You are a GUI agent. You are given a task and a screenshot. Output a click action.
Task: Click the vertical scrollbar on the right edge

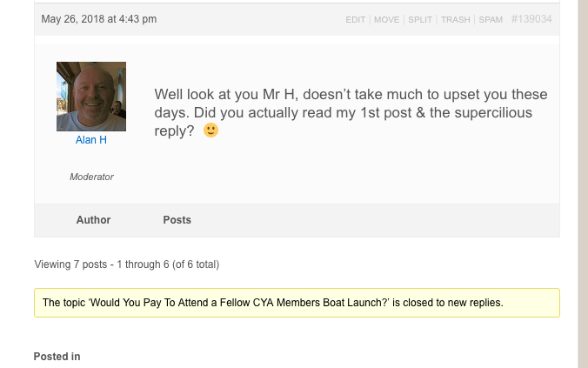tap(583, 174)
